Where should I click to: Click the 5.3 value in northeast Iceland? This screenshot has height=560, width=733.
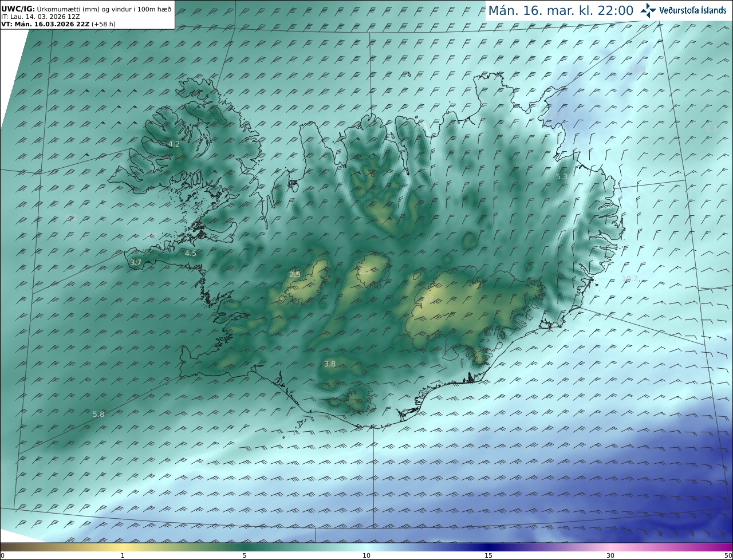pos(562,177)
